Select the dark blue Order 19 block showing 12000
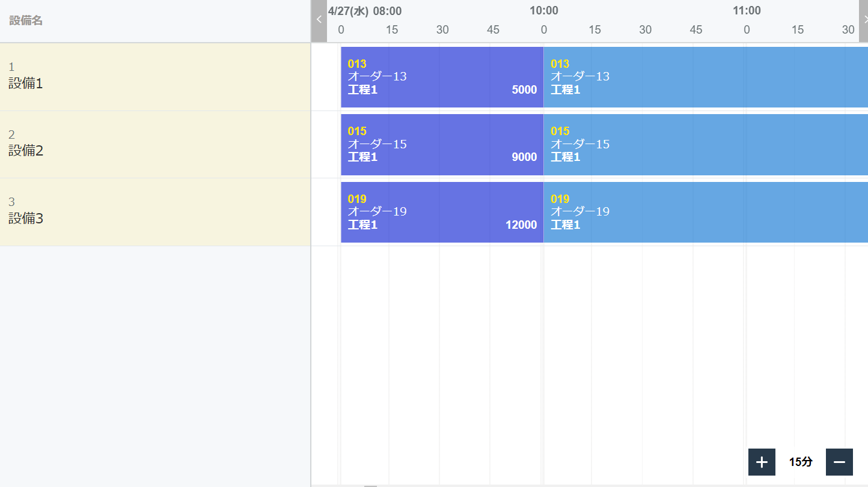The width and height of the screenshot is (868, 487). pyautogui.click(x=442, y=212)
